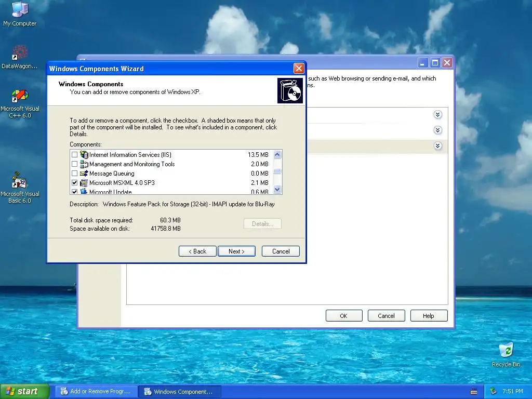
Task: Check the Message Queuing checkbox
Action: [75, 174]
